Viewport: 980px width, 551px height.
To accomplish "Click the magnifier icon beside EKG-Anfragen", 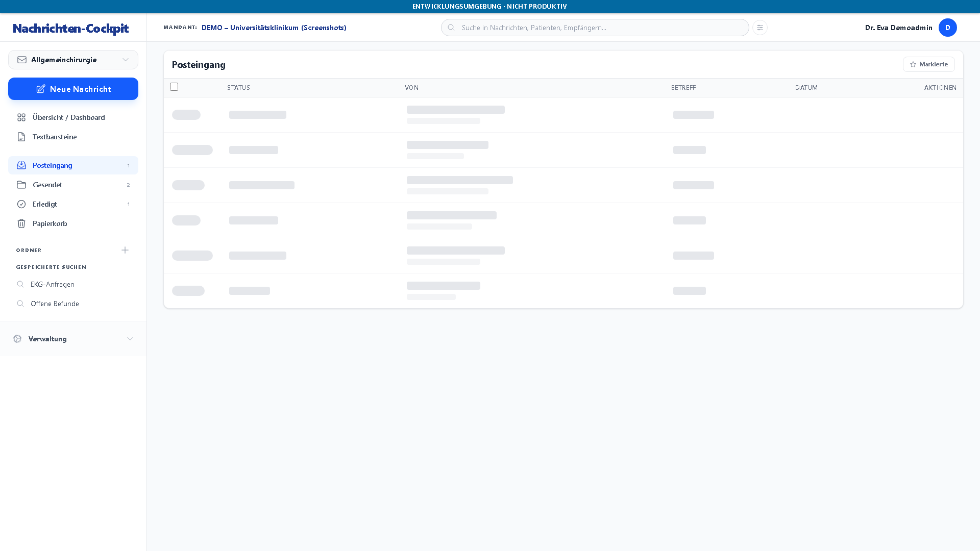I will click(x=20, y=284).
